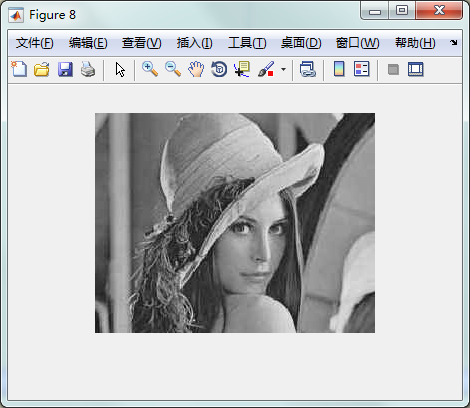The height and width of the screenshot is (408, 470).
Task: Select the Edit Plot arrow tool
Action: (120, 70)
